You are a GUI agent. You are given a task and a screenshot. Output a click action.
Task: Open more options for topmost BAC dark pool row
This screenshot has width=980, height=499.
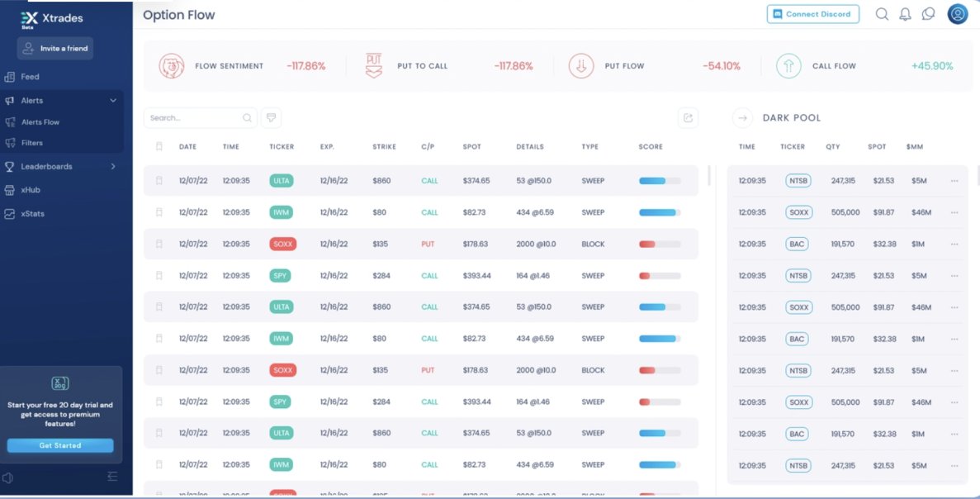[954, 244]
